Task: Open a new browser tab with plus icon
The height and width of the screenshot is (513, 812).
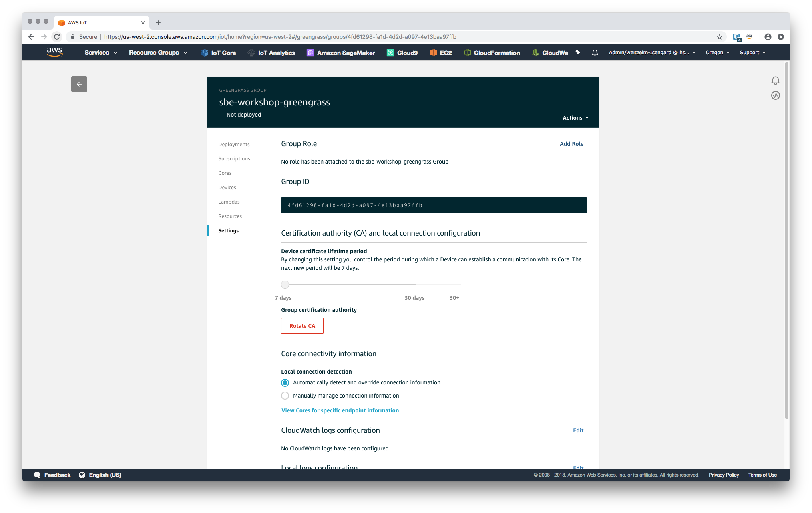Action: point(158,23)
